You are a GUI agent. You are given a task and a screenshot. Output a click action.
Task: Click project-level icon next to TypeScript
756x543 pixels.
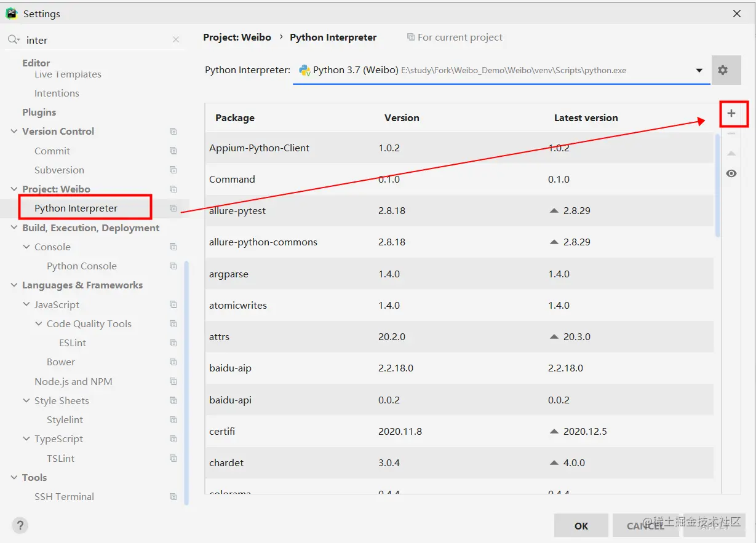pos(173,439)
